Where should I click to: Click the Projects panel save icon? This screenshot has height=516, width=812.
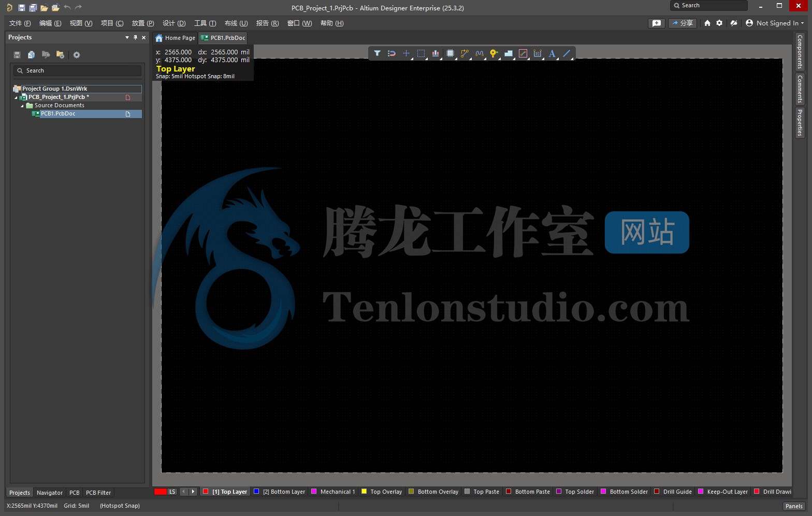(17, 55)
